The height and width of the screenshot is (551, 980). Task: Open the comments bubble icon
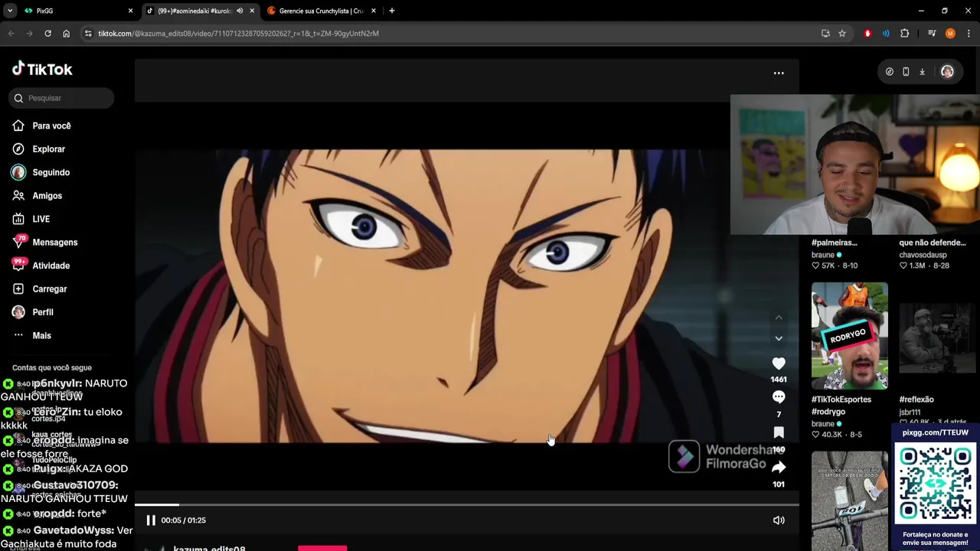(x=779, y=397)
